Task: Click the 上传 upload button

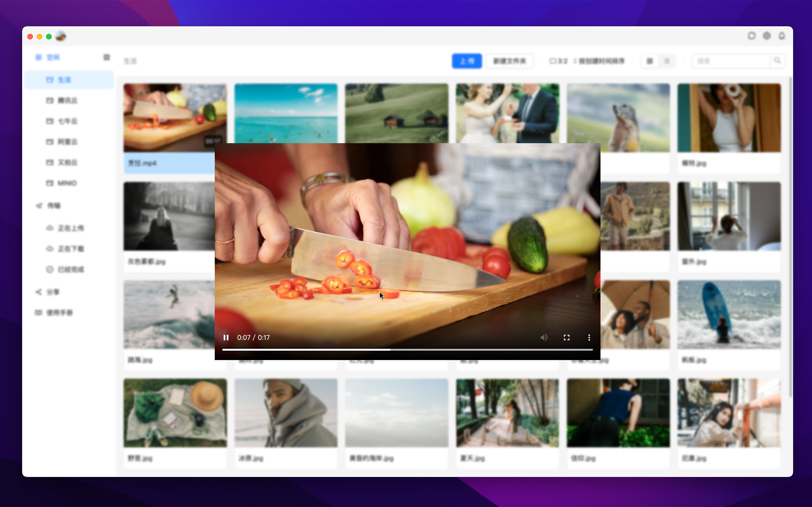Action: (467, 61)
